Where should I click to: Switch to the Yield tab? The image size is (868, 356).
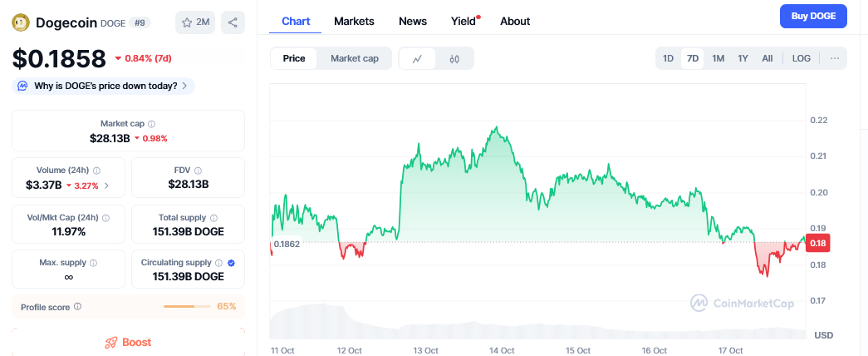coord(463,21)
